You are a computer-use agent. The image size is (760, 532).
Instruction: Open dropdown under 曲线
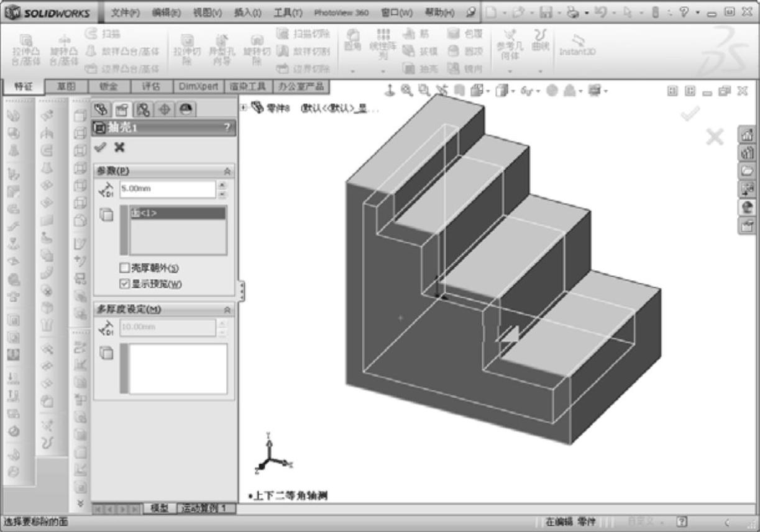[x=541, y=71]
